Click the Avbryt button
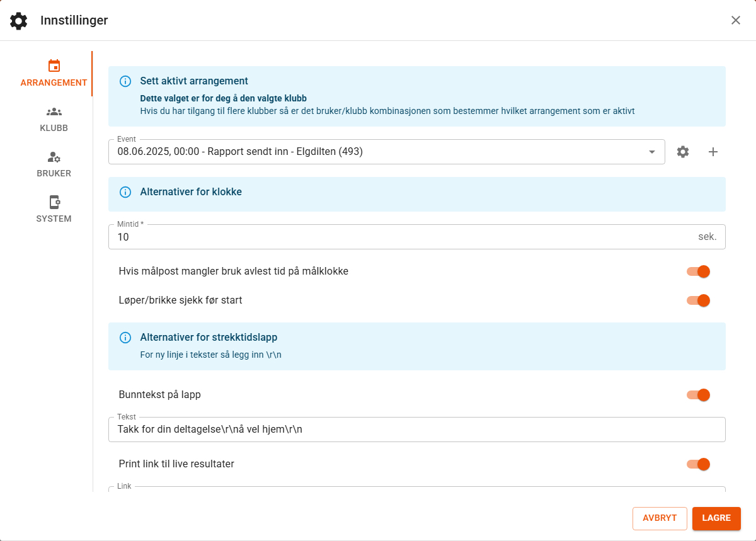The height and width of the screenshot is (541, 756). point(660,518)
